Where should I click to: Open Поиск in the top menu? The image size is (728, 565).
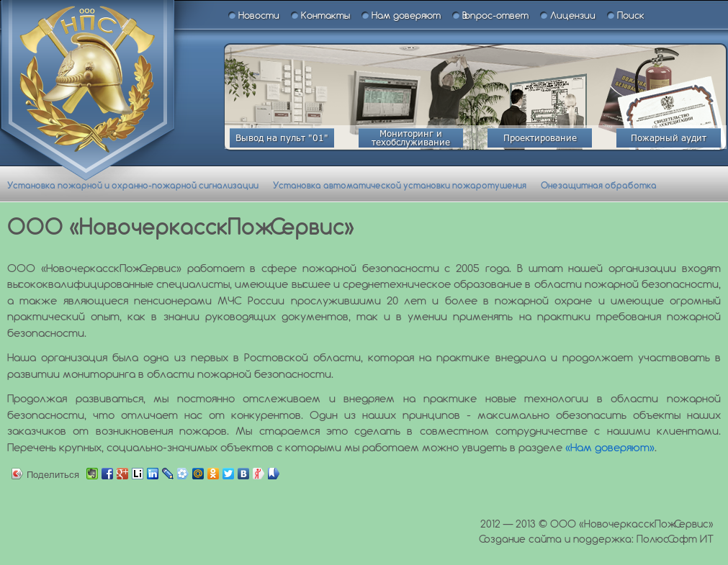click(630, 16)
